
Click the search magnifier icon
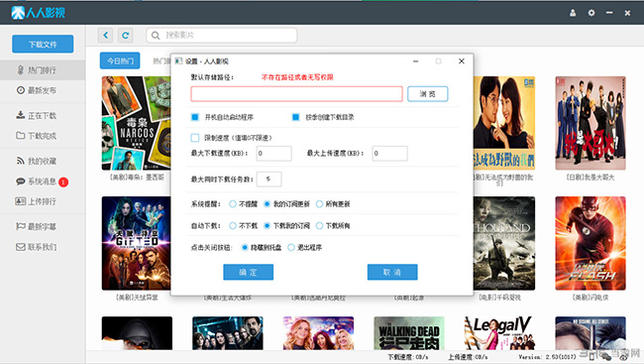pyautogui.click(x=156, y=36)
